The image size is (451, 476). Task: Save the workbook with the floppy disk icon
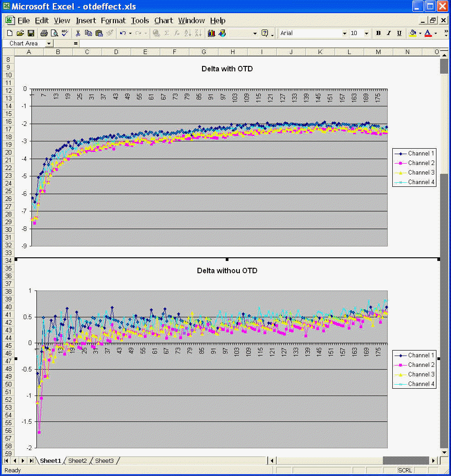pyautogui.click(x=30, y=33)
